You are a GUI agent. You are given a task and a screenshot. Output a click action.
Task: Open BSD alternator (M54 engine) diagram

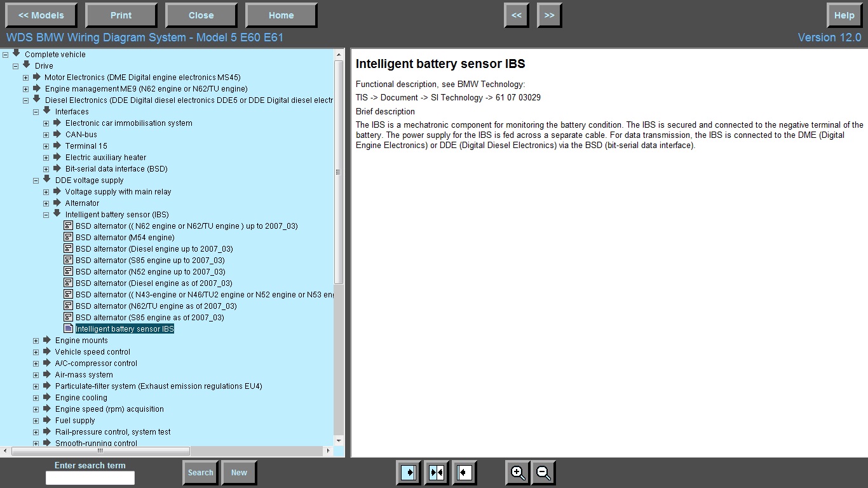tap(125, 238)
